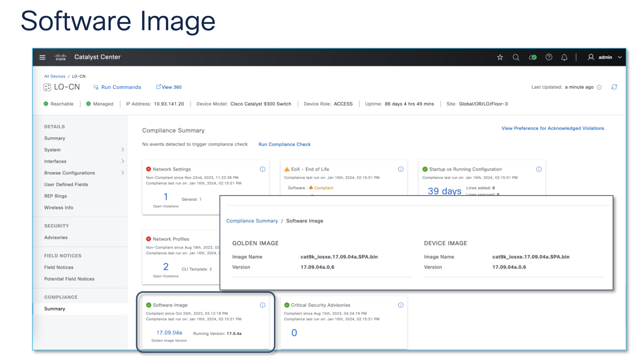Viewport: 644px width, 356px height.
Task: Click Run Compliance Check link
Action: (284, 144)
